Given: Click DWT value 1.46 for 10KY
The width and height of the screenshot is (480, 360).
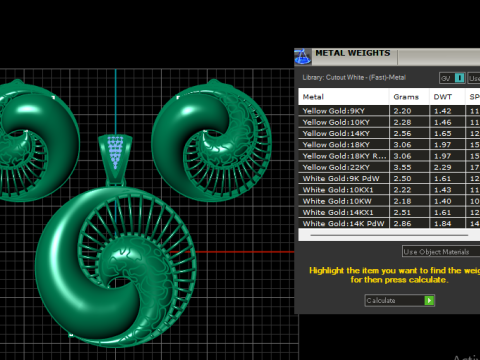Looking at the screenshot, I should click(x=443, y=122).
